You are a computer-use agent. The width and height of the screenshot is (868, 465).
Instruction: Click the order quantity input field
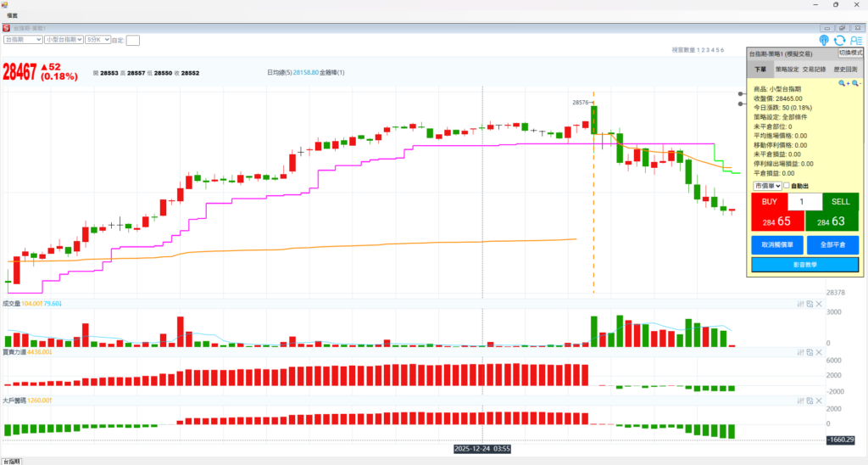[804, 202]
